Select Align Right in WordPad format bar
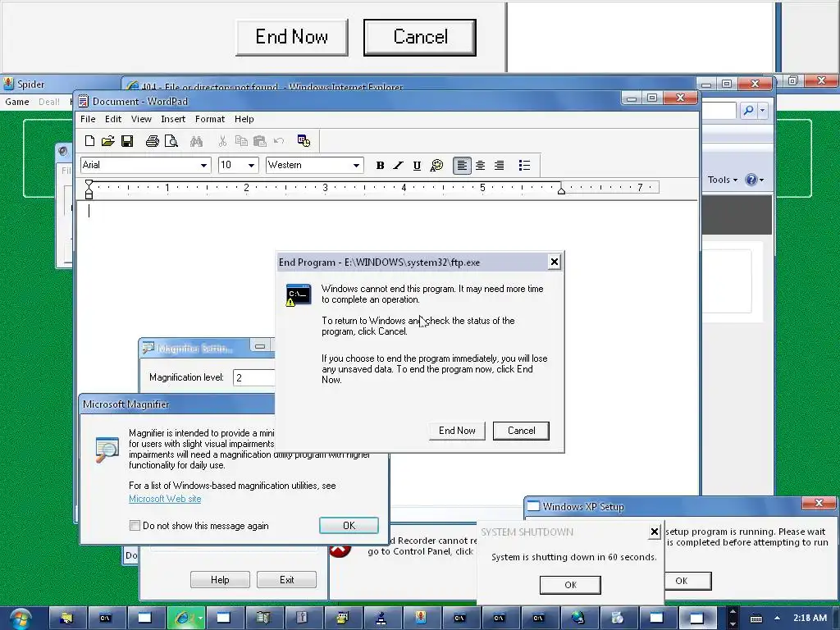Viewport: 840px width, 630px height. 500,166
